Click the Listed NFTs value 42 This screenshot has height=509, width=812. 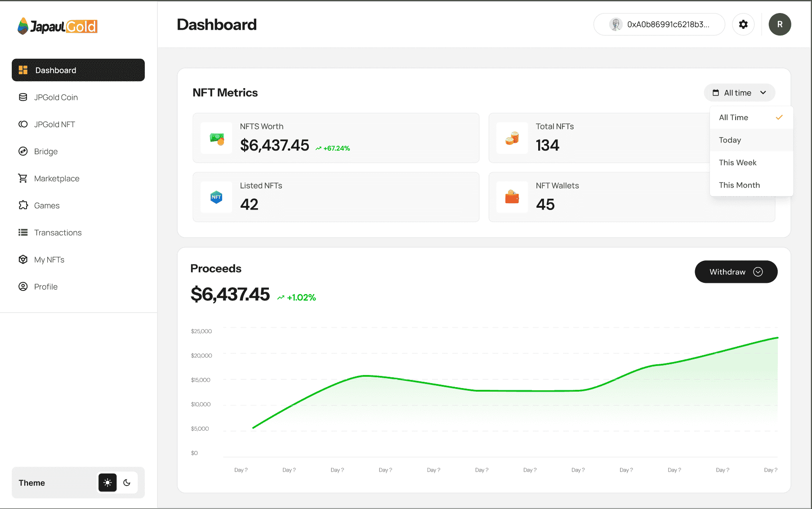(x=249, y=205)
